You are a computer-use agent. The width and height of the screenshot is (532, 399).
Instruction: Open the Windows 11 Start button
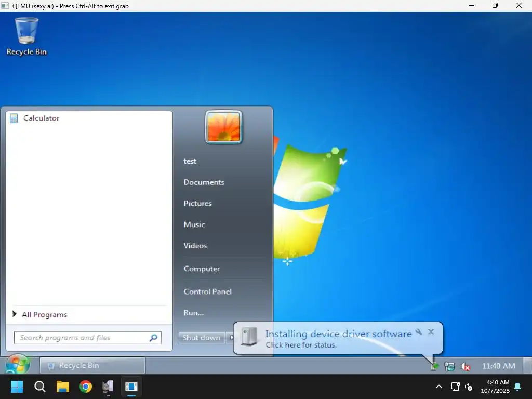click(17, 387)
